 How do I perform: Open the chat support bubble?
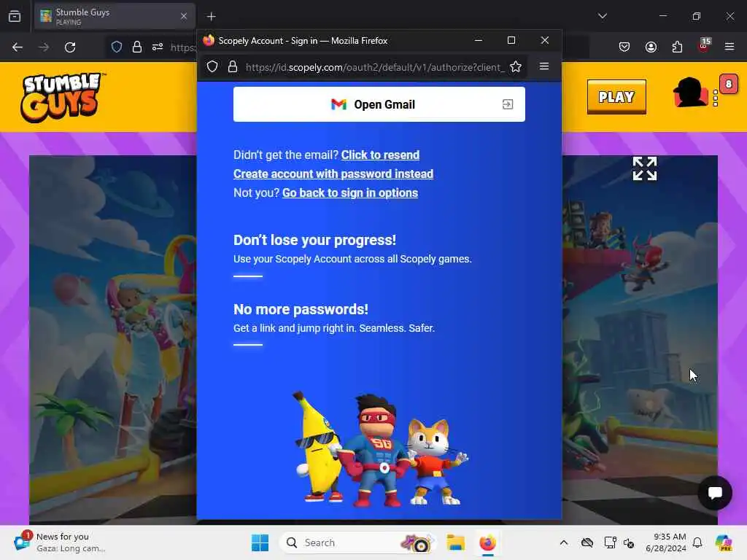(x=715, y=493)
